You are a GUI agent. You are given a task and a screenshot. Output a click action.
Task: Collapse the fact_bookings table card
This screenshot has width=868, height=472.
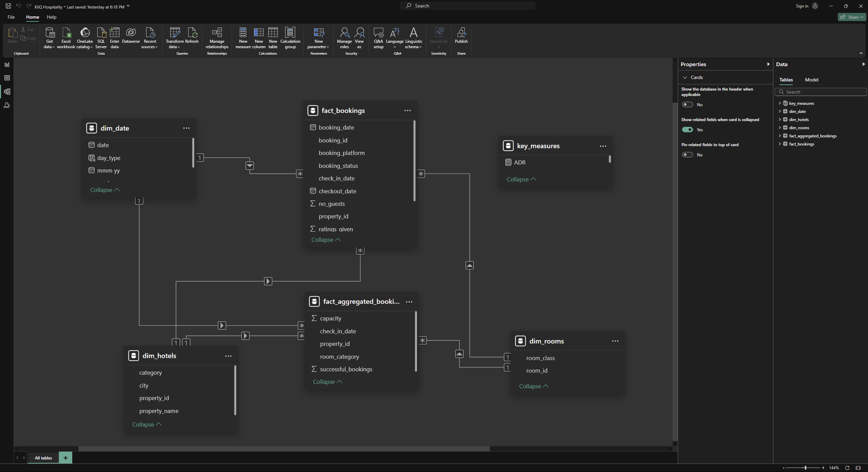pos(325,240)
